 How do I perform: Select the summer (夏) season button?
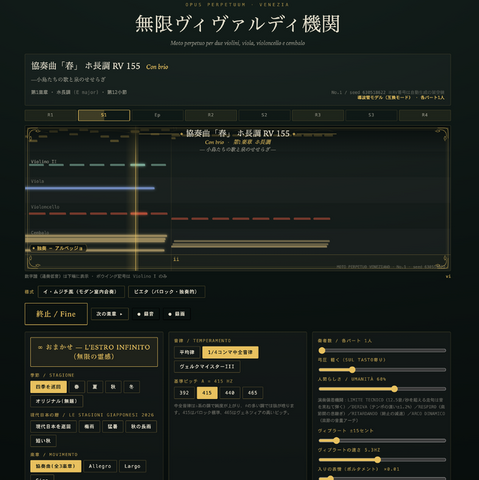95,387
